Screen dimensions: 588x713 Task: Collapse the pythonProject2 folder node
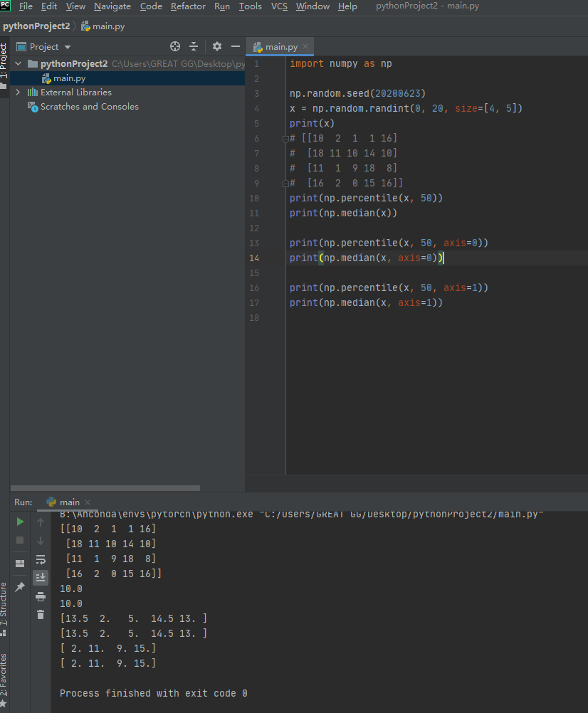pos(18,63)
